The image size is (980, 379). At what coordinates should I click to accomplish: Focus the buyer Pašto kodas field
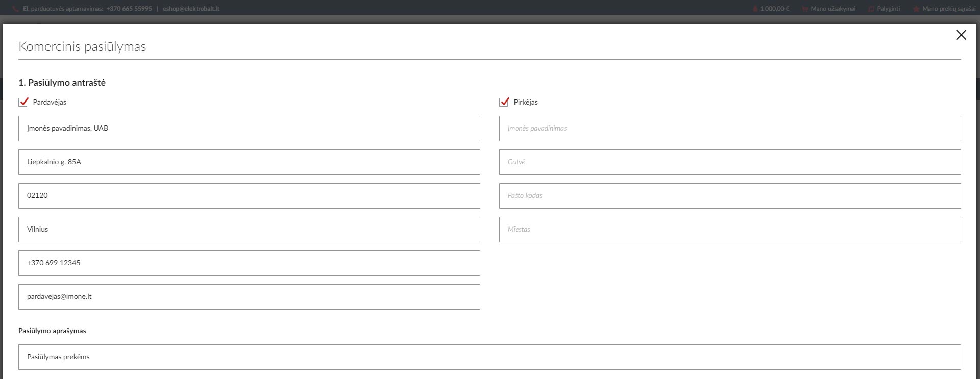click(x=730, y=196)
